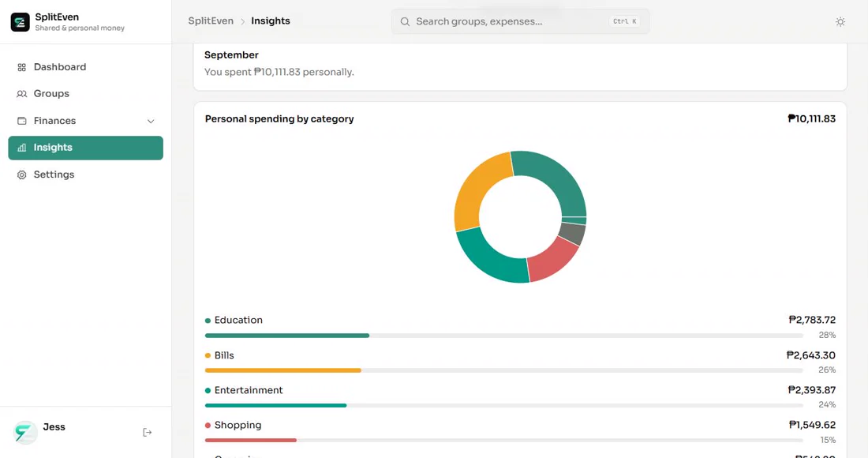Image resolution: width=868 pixels, height=458 pixels.
Task: Click the ₱2,643.30 Bills amount
Action: pos(811,355)
